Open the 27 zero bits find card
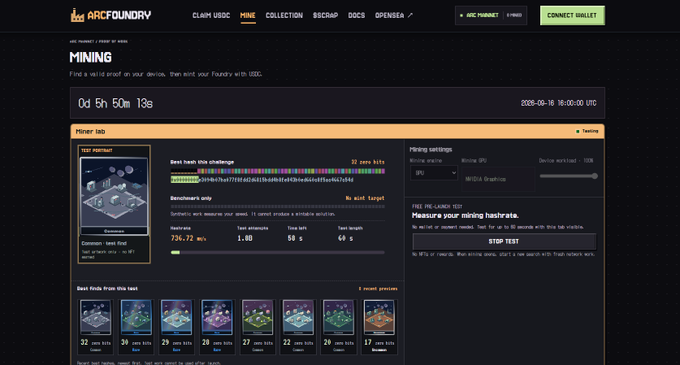This screenshot has height=365, width=680. (x=258, y=327)
